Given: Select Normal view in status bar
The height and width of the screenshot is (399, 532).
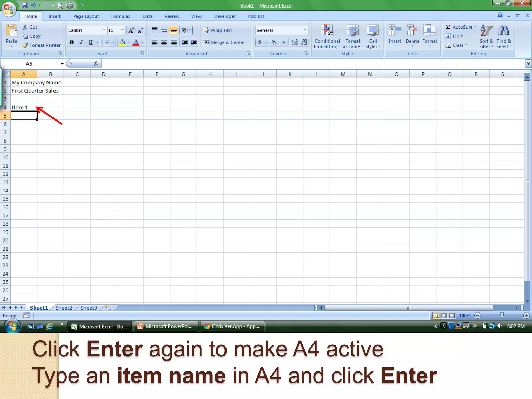Looking at the screenshot, I should tap(436, 316).
